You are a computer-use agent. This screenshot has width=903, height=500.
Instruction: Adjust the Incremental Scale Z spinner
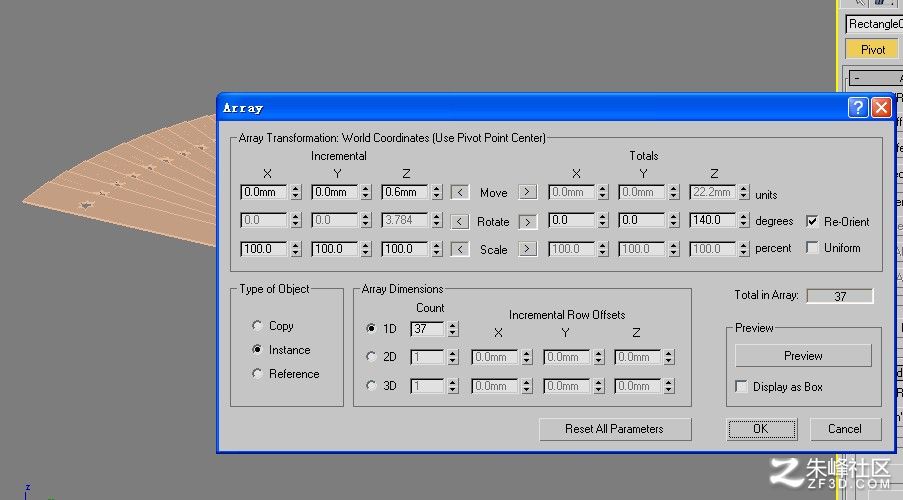pyautogui.click(x=437, y=249)
